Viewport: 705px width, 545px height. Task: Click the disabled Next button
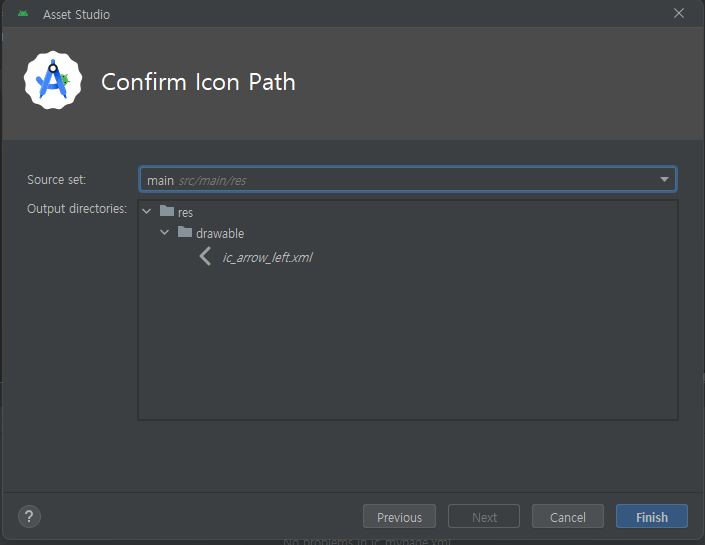pyautogui.click(x=484, y=516)
